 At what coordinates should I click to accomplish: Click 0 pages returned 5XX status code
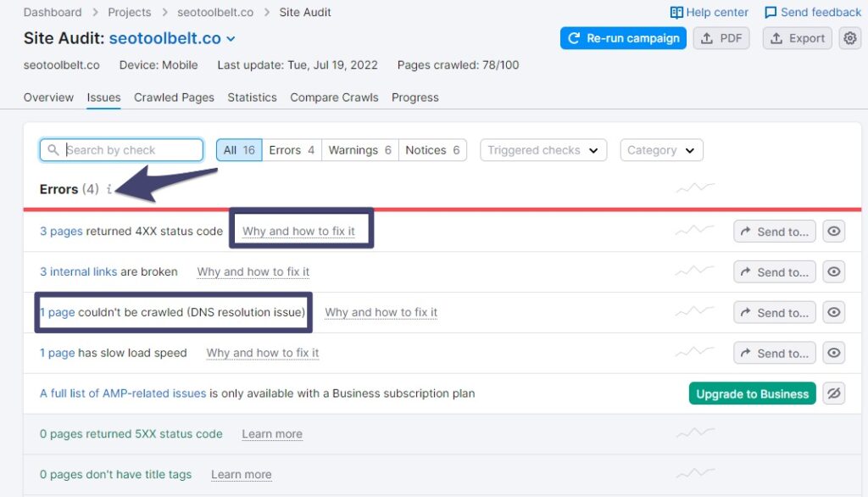coord(131,434)
